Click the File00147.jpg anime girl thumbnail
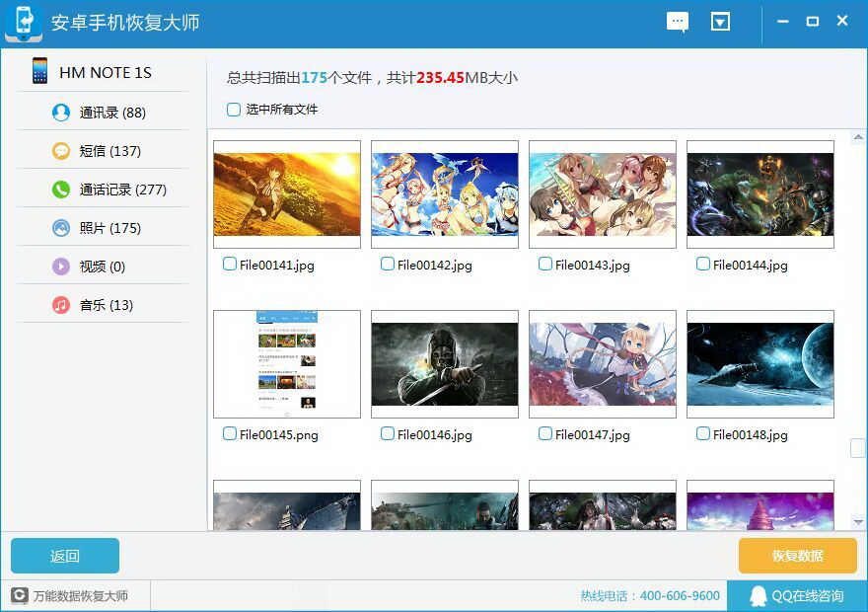 tap(603, 364)
